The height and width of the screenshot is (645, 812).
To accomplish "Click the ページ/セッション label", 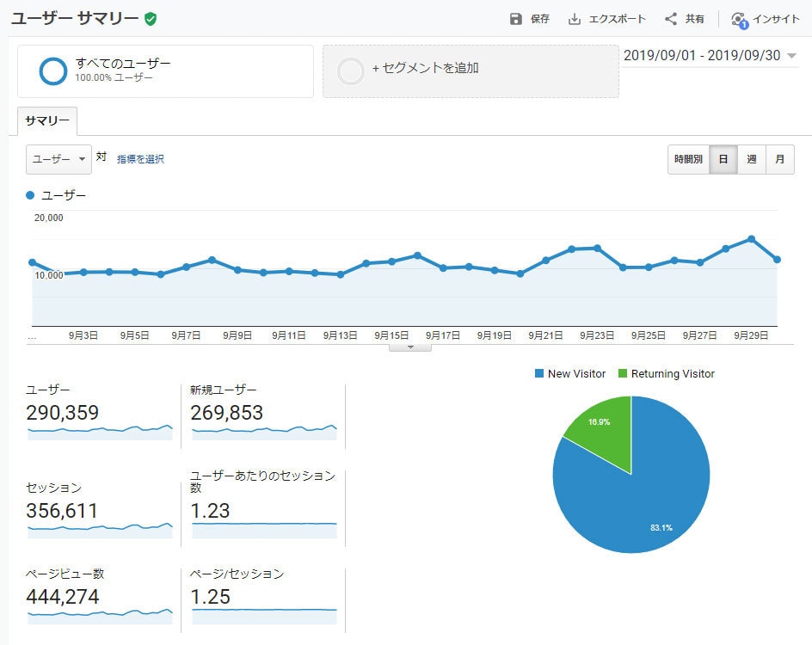I will (237, 574).
